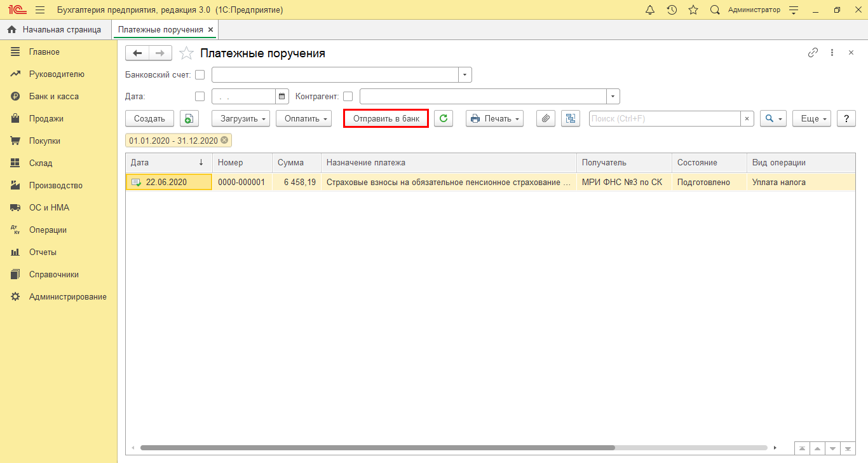
Task: Click the Отправить в банк button
Action: (386, 118)
